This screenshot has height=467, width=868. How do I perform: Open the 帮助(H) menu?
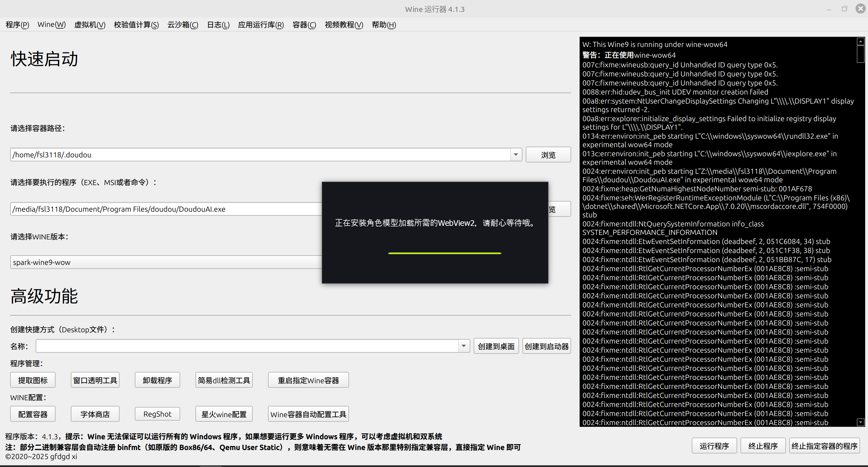click(x=384, y=25)
